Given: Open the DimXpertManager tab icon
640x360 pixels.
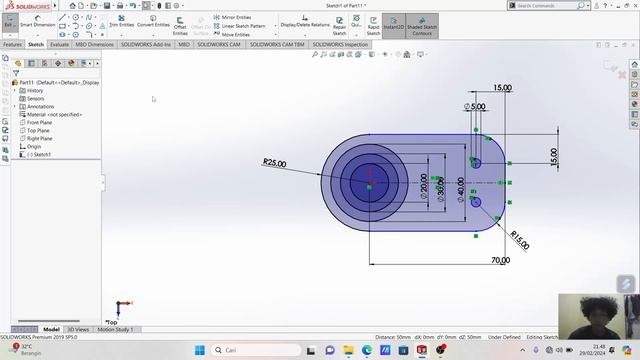Looking at the screenshot, I should point(58,63).
